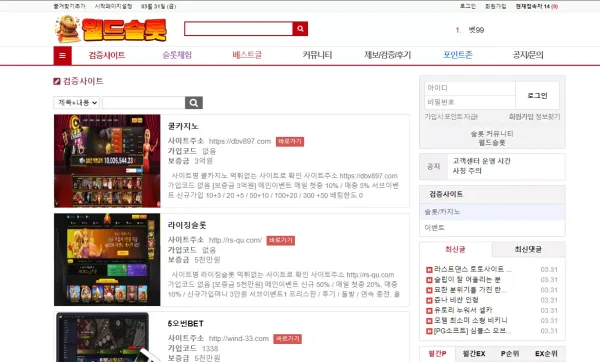Select the 월간P ranking tab
The height and width of the screenshot is (362, 600).
(437, 354)
